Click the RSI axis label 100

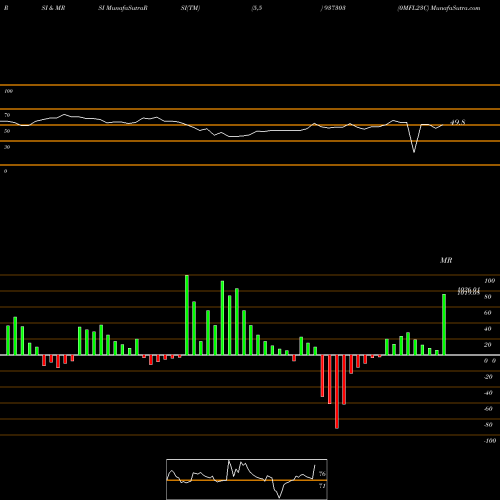click(8, 91)
